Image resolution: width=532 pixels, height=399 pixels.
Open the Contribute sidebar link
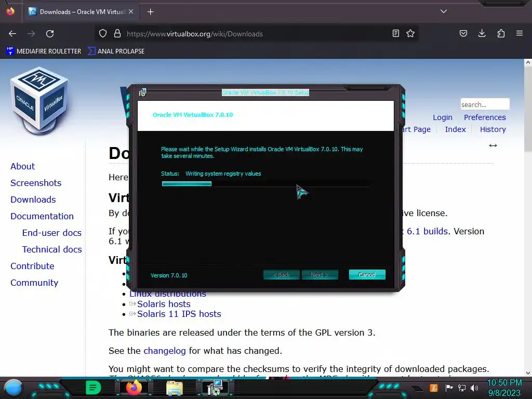[x=32, y=266]
